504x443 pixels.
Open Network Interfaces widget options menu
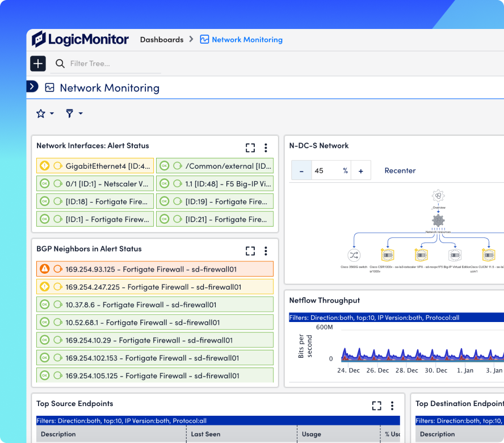coord(266,148)
